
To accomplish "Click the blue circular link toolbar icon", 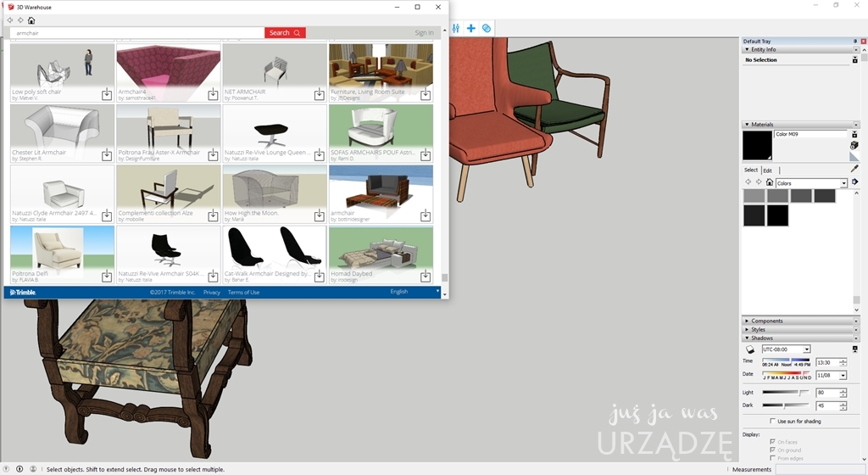I will 487,28.
